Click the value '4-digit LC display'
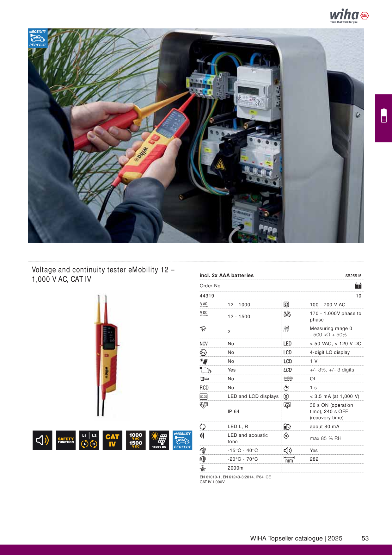The image size is (392, 555). pos(330,352)
